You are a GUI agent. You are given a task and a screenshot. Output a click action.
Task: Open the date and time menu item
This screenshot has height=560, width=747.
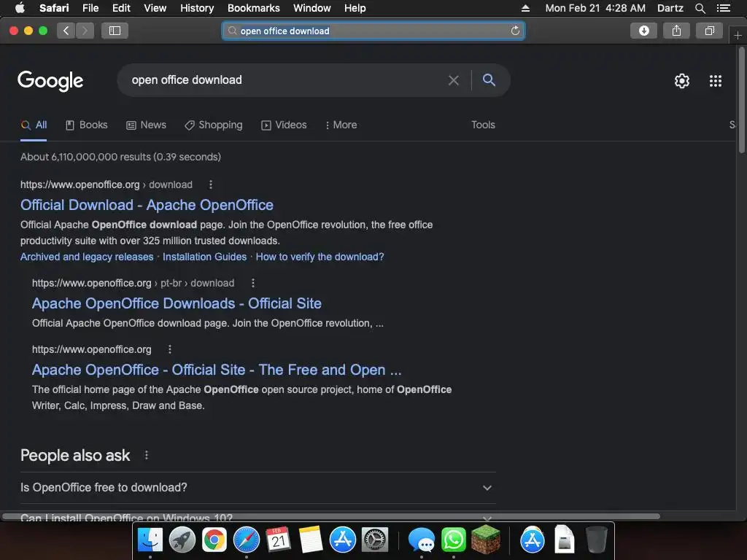(x=595, y=8)
